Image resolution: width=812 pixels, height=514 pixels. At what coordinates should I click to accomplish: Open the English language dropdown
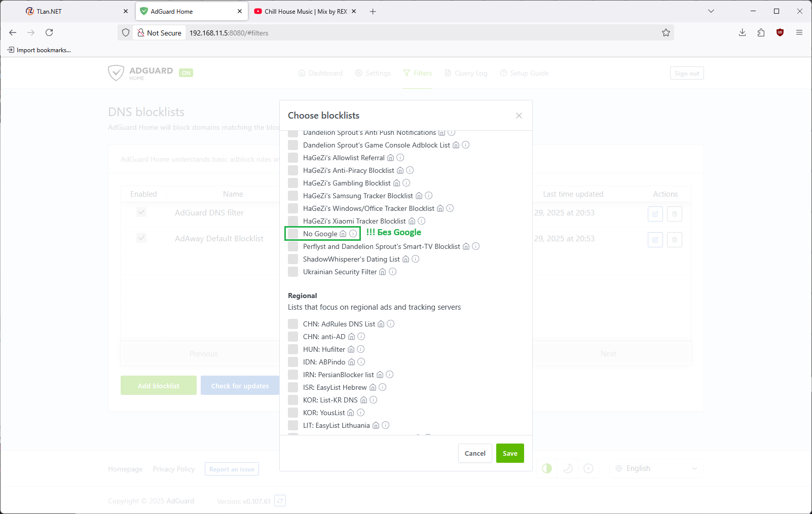click(x=656, y=468)
